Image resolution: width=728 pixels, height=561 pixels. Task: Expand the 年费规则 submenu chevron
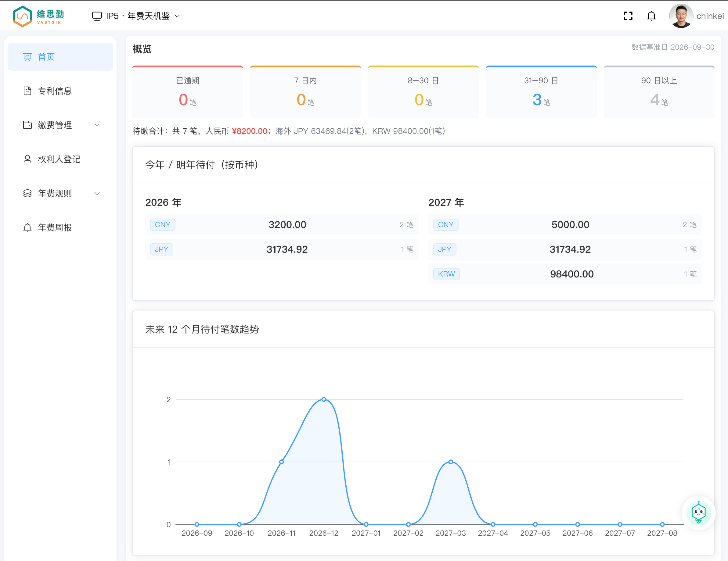97,194
